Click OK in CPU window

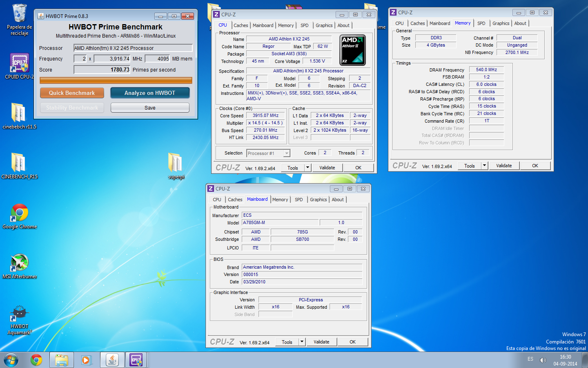click(358, 168)
